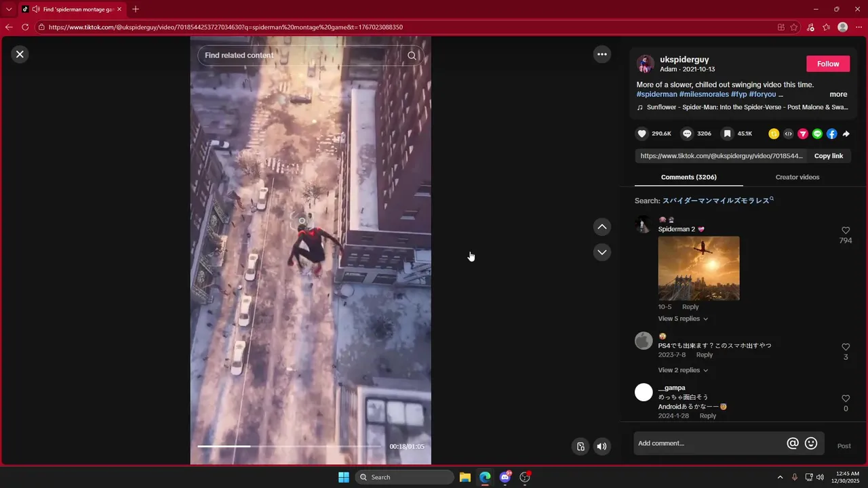Like the video with the heart icon
Viewport: 868px width, 488px height.
(x=642, y=134)
